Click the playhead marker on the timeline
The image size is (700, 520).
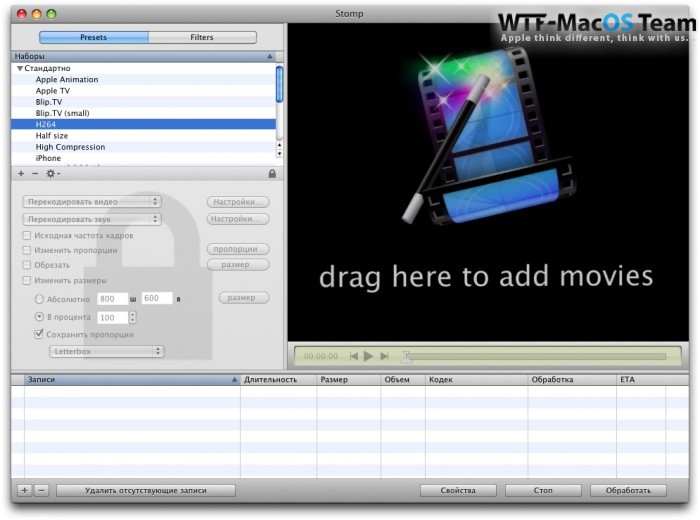(405, 357)
